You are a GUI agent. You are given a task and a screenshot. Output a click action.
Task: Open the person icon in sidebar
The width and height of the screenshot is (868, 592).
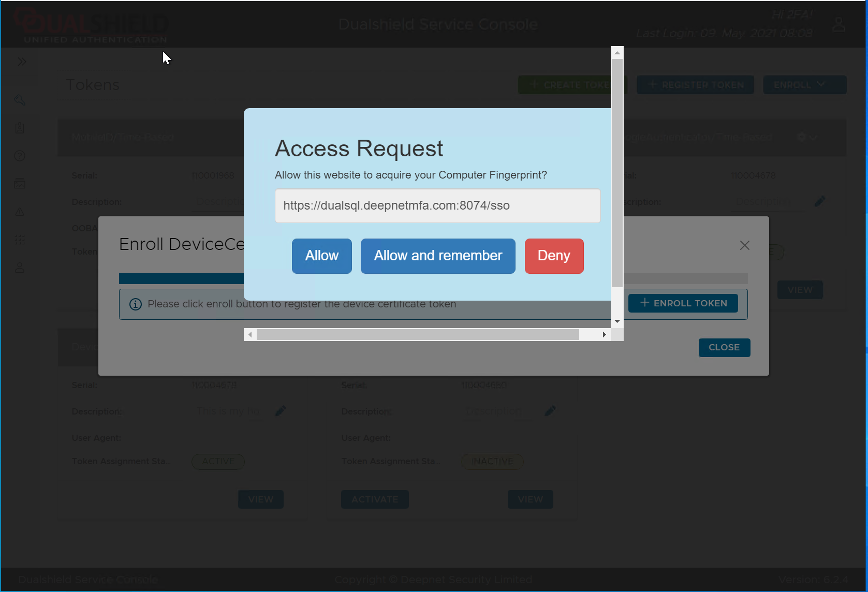(x=20, y=268)
